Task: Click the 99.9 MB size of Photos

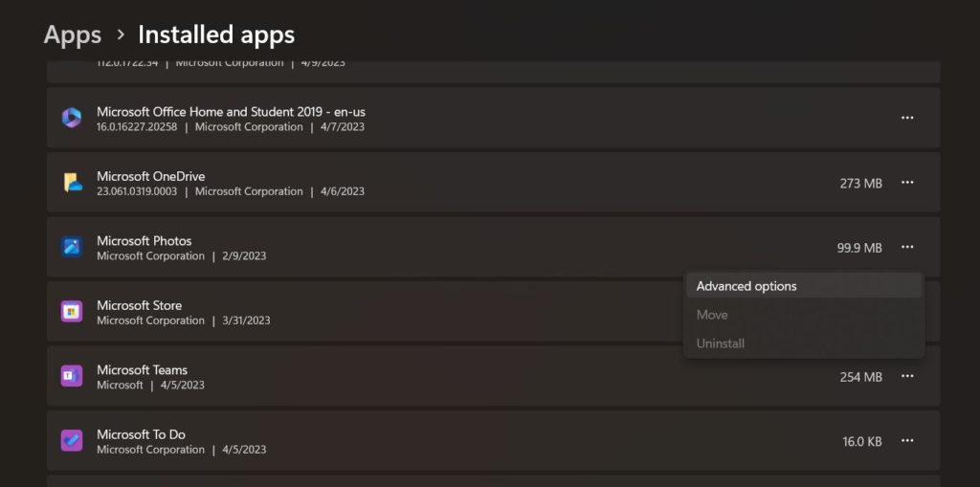Action: point(859,248)
